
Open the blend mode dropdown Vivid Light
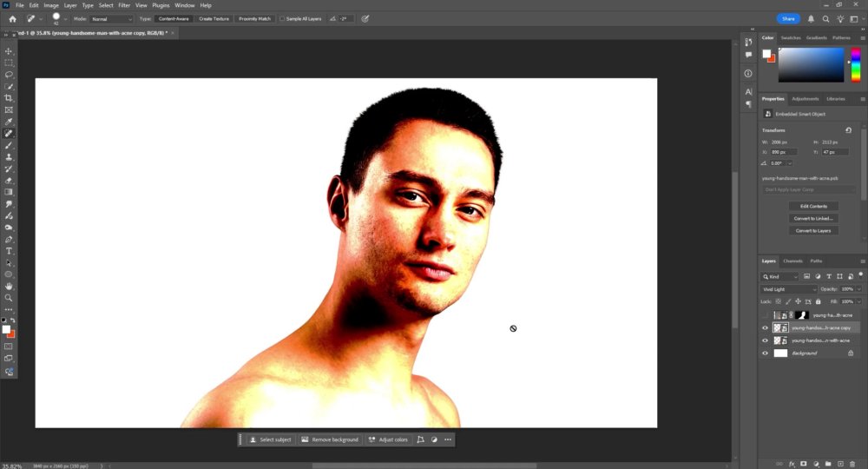coord(788,289)
